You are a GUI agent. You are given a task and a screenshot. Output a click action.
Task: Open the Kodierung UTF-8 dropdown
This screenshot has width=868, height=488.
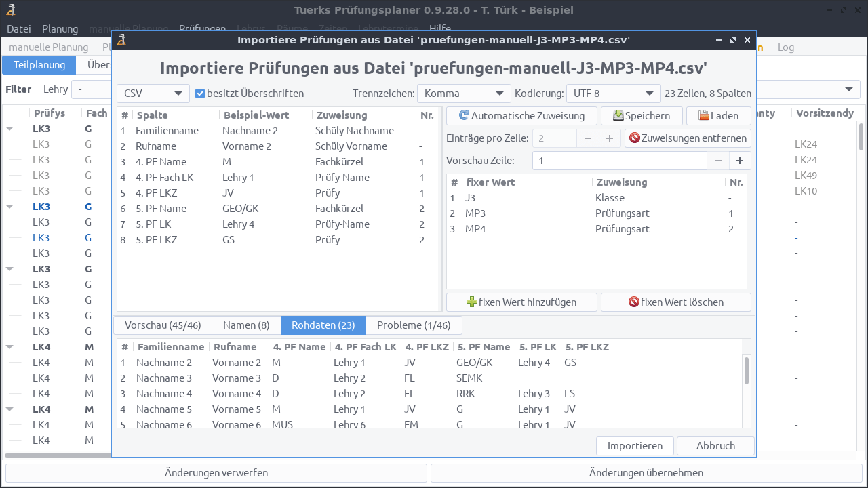pyautogui.click(x=613, y=94)
